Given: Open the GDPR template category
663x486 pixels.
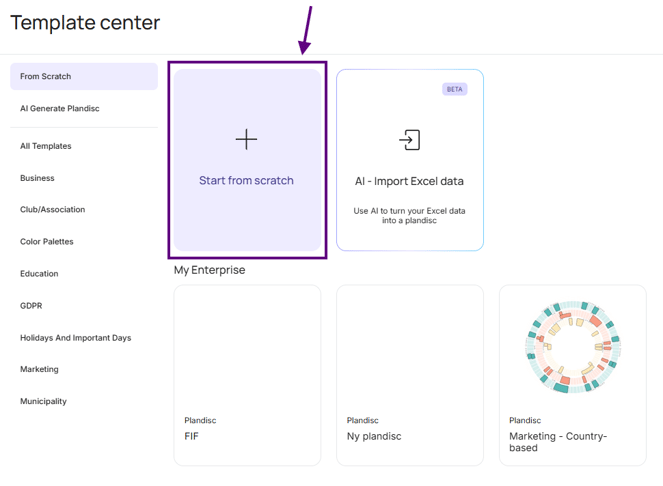Looking at the screenshot, I should (31, 306).
